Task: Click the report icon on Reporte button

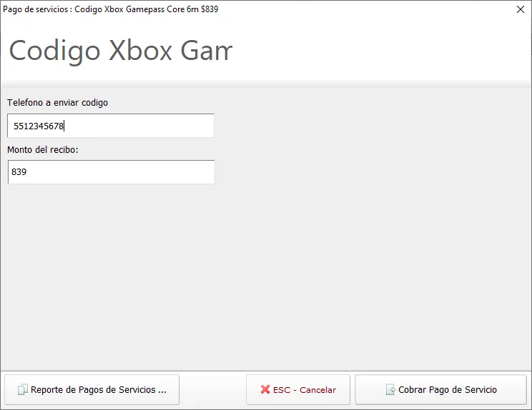Action: 22,390
